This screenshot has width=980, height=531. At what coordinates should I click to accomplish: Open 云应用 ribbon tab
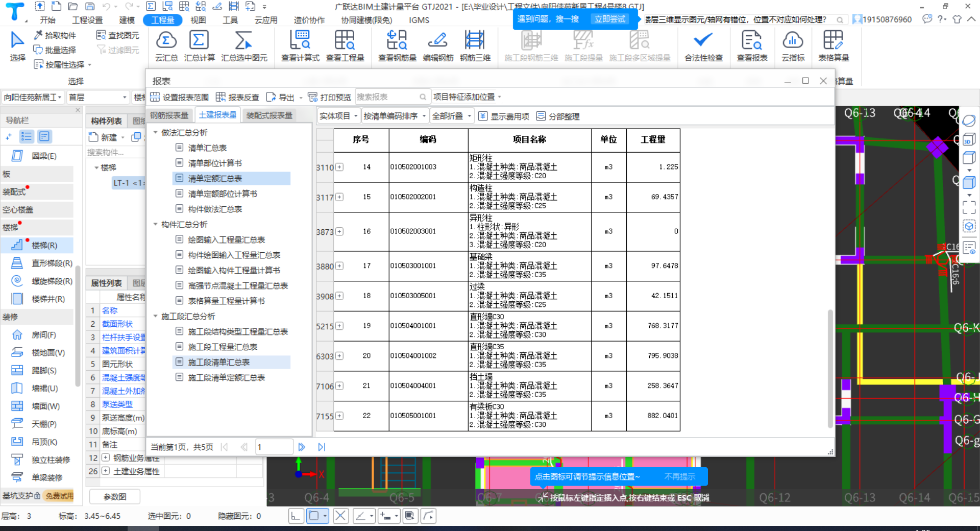265,20
